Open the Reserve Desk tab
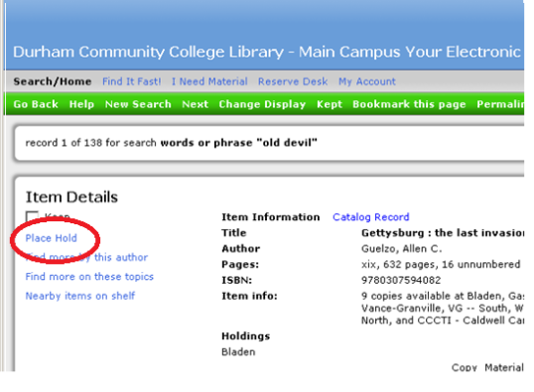This screenshot has width=534, height=392. [x=293, y=81]
